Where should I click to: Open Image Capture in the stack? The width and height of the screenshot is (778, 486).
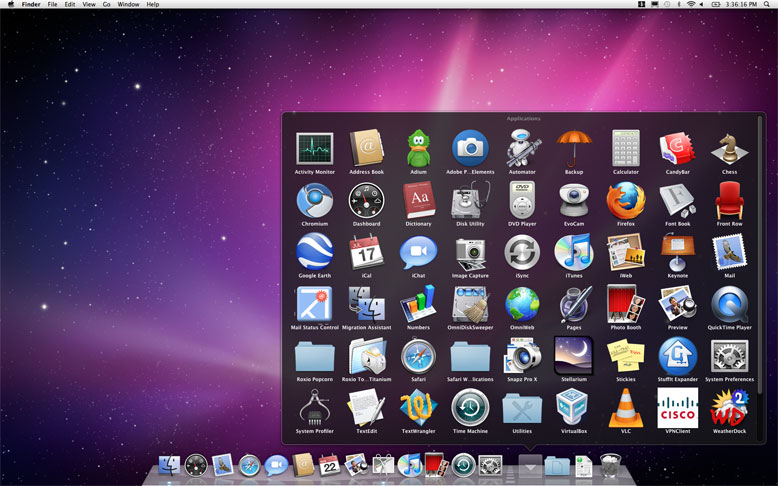pos(470,253)
